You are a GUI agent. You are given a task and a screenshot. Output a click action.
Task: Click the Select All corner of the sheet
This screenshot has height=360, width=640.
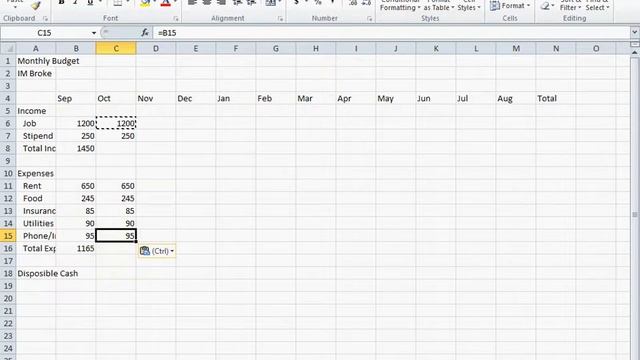point(8,49)
